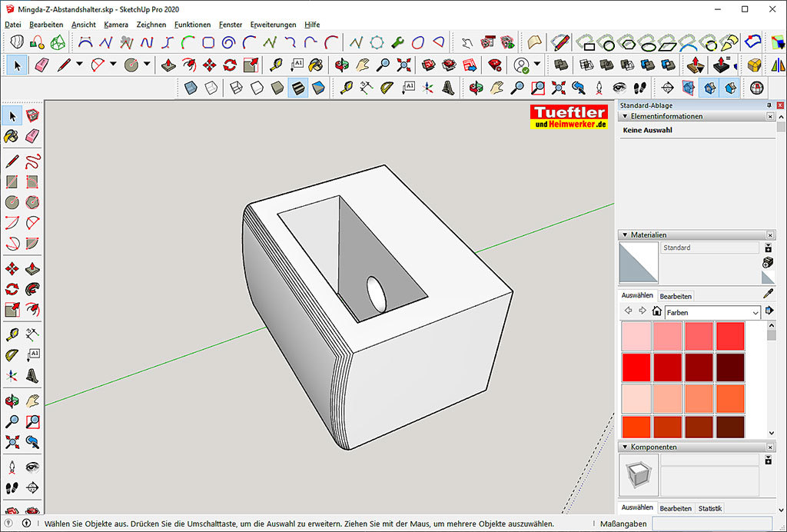Open the Kamera menu
The width and height of the screenshot is (787, 532).
click(x=116, y=25)
